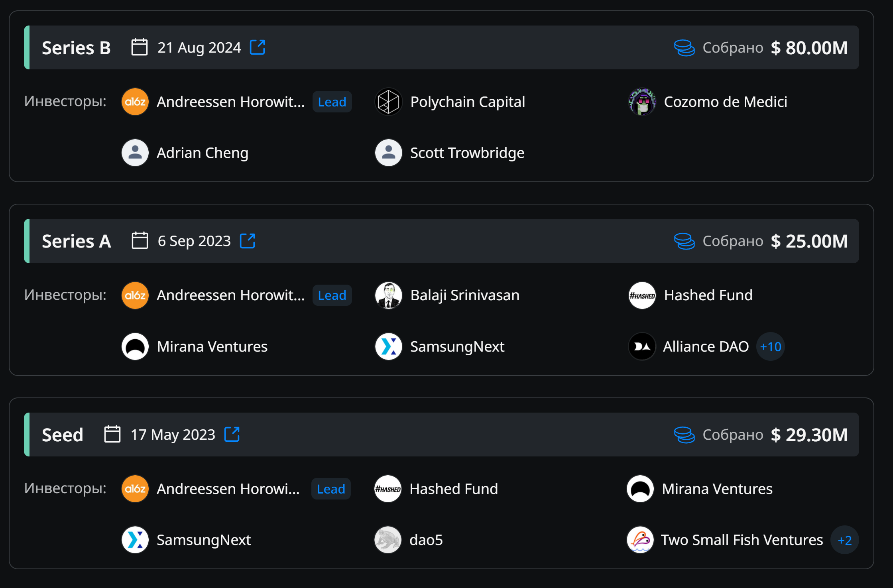Open Adrian Cheng investor profile

click(202, 153)
